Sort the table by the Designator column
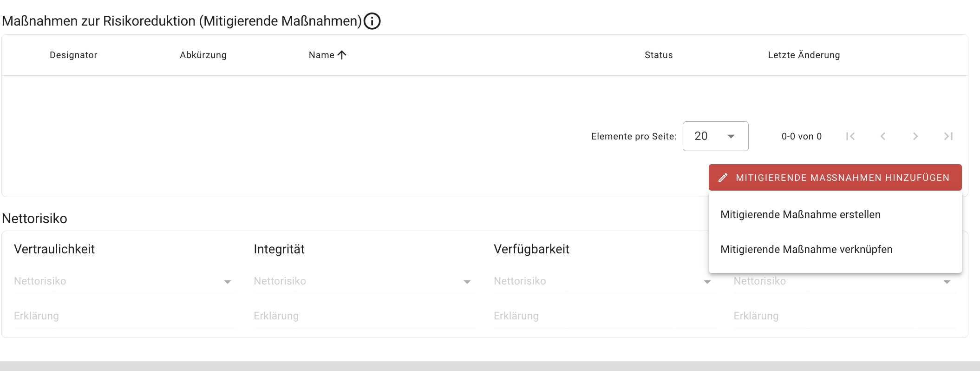Viewport: 980px width, 371px height. 73,55
